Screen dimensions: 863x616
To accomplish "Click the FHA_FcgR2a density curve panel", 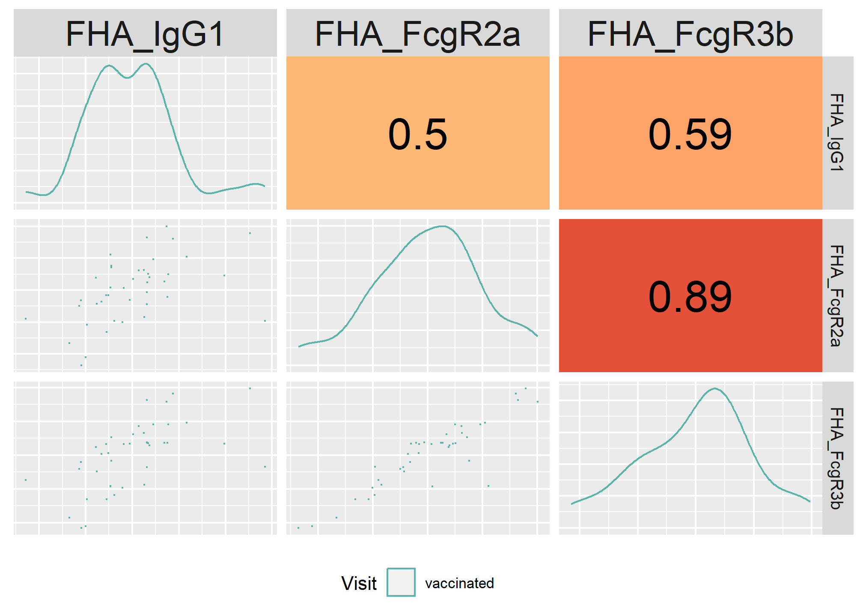I will point(418,296).
